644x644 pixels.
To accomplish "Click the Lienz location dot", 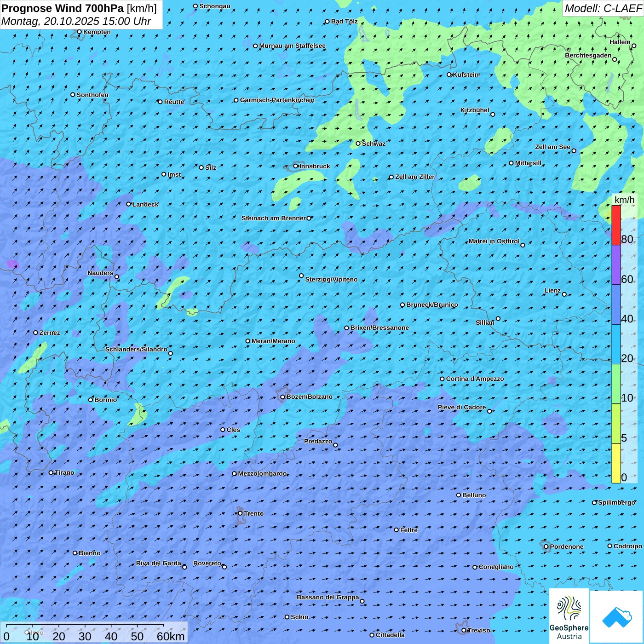I will tap(564, 294).
